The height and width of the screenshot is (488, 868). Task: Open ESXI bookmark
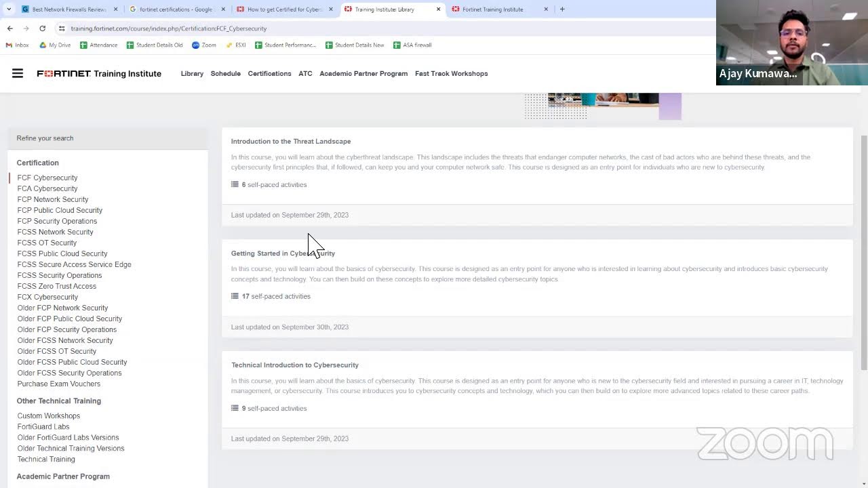pyautogui.click(x=236, y=45)
